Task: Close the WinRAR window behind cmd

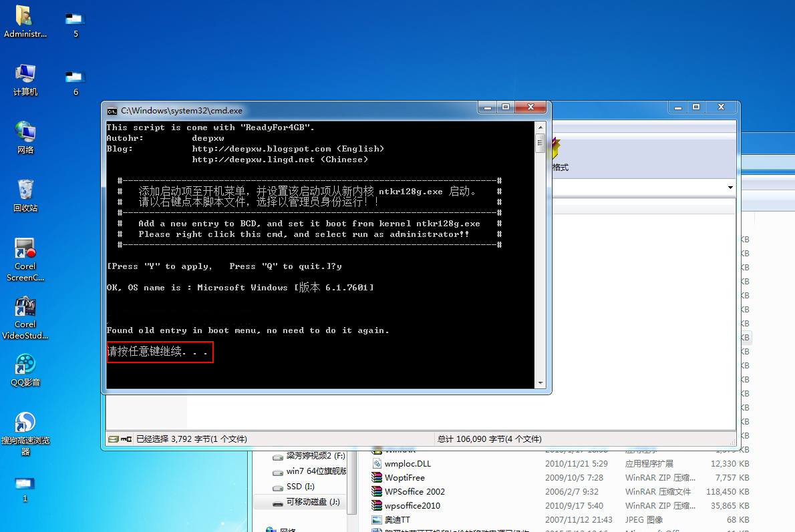Action: coord(721,107)
